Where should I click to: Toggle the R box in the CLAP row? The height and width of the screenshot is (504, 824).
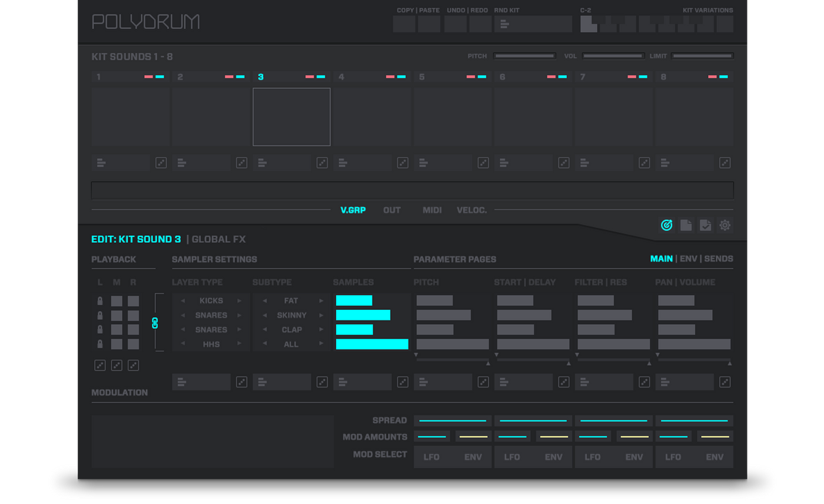pos(134,330)
